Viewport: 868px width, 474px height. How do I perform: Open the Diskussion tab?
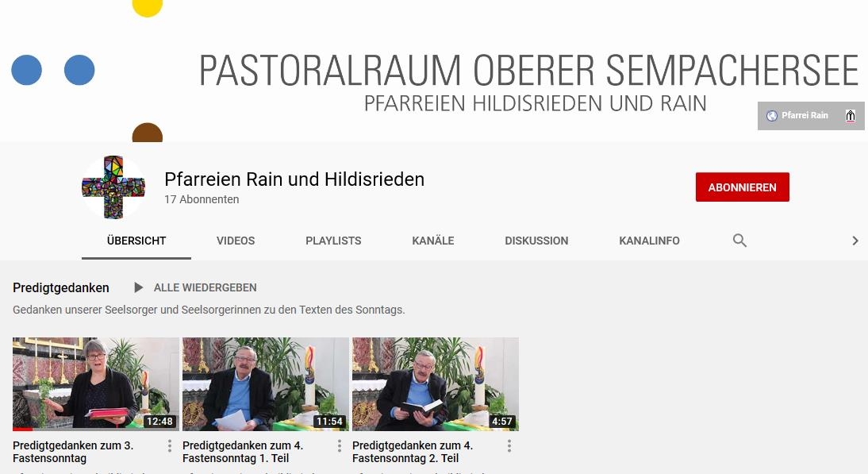(x=536, y=241)
